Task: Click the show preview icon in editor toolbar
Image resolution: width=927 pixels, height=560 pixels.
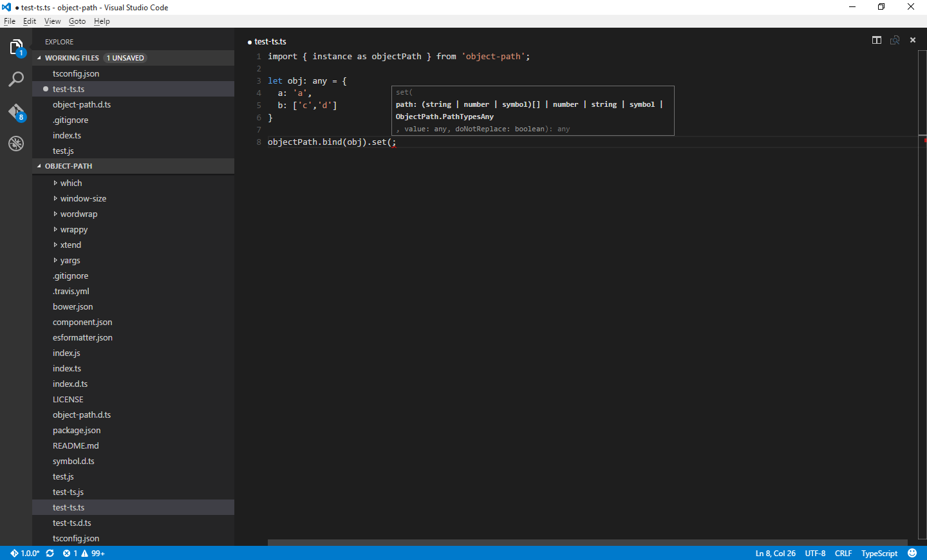Action: [x=895, y=40]
